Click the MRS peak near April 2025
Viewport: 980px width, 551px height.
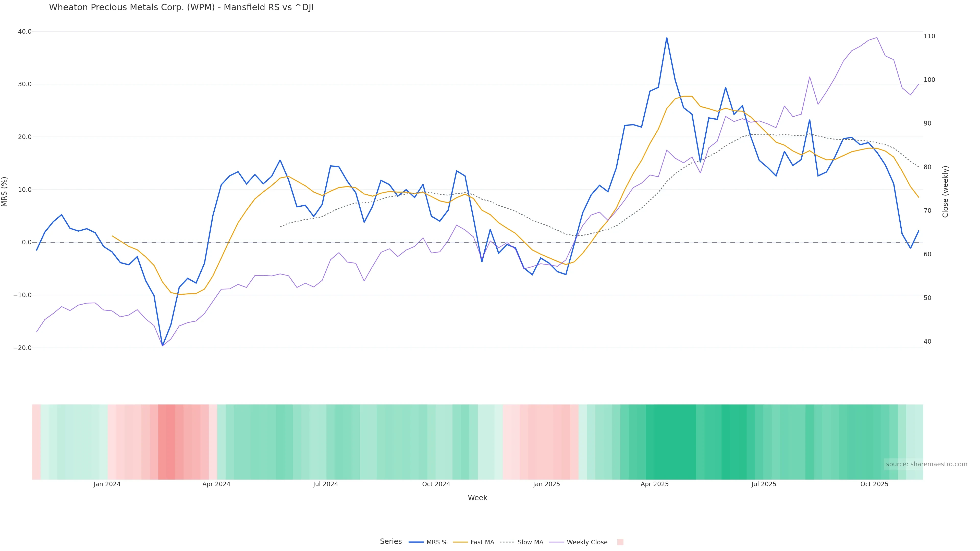(x=667, y=38)
